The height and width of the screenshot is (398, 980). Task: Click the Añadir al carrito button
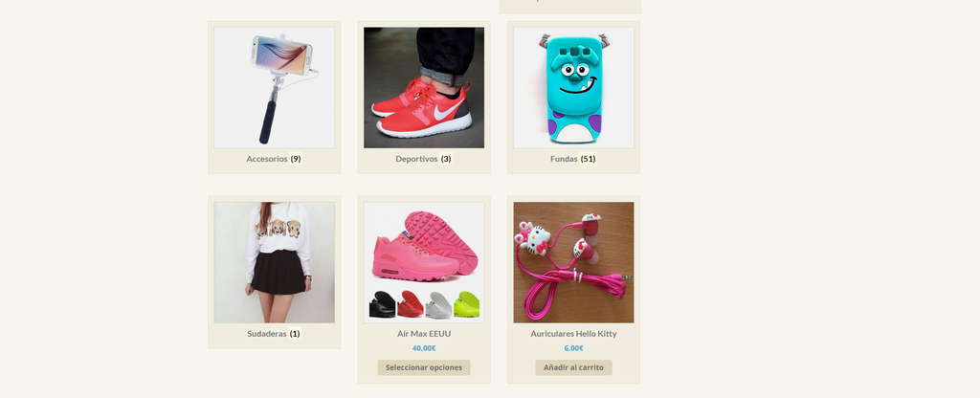tap(574, 367)
